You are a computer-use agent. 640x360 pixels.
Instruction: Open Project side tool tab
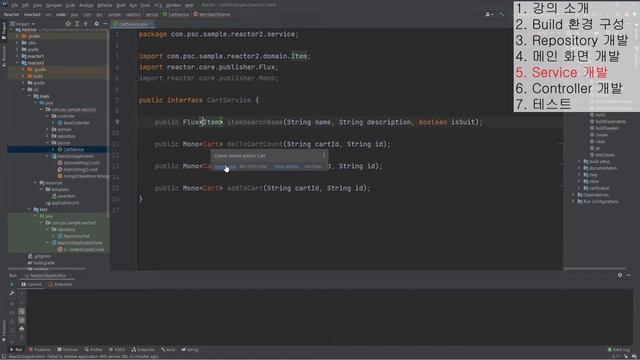click(x=4, y=31)
